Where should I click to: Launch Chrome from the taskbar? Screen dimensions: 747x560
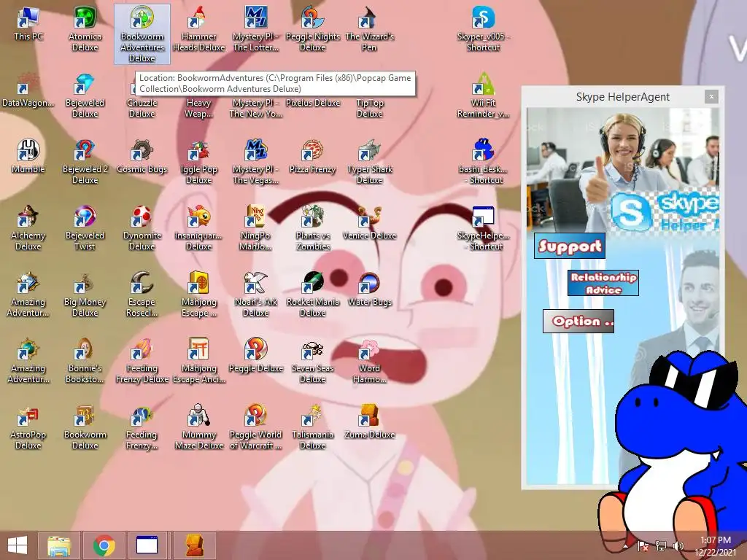(104, 545)
